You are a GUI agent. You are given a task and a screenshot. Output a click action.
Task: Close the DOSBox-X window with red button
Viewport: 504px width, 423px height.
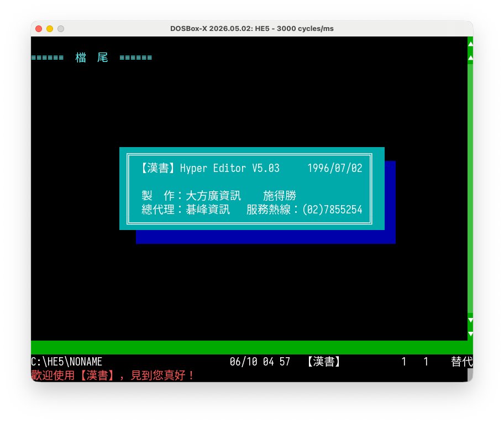[39, 29]
